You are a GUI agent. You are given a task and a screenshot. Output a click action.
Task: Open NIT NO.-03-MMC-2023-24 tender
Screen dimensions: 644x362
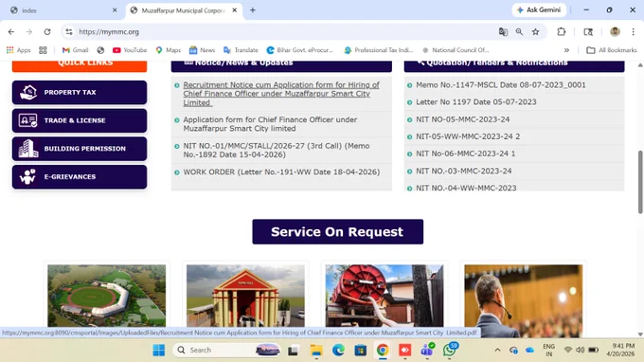[x=464, y=171]
